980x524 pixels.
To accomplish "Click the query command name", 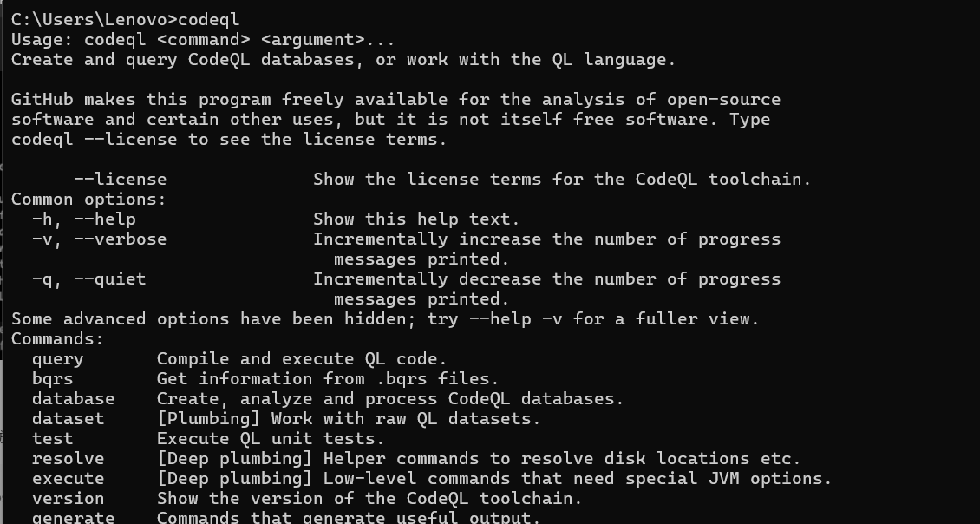I will [57, 359].
